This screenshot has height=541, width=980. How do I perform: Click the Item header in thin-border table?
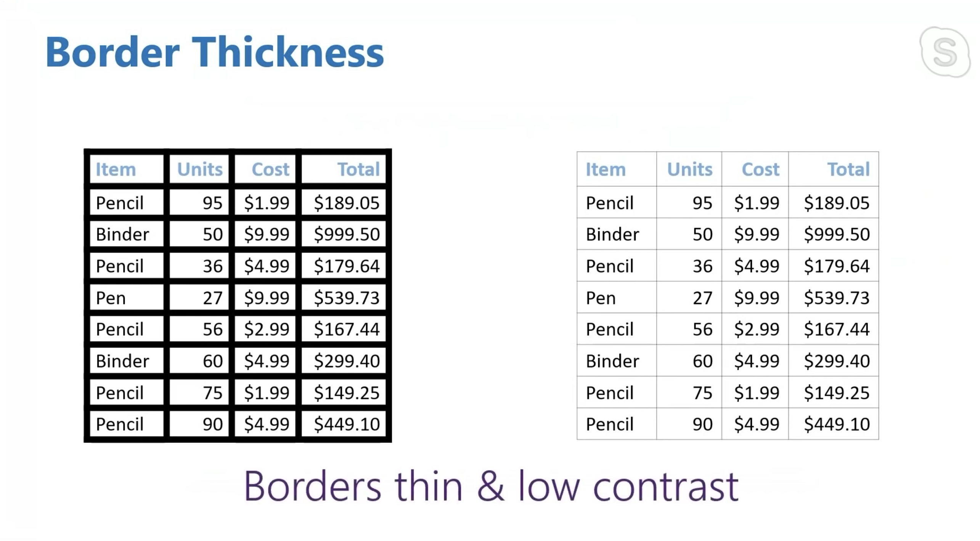617,169
